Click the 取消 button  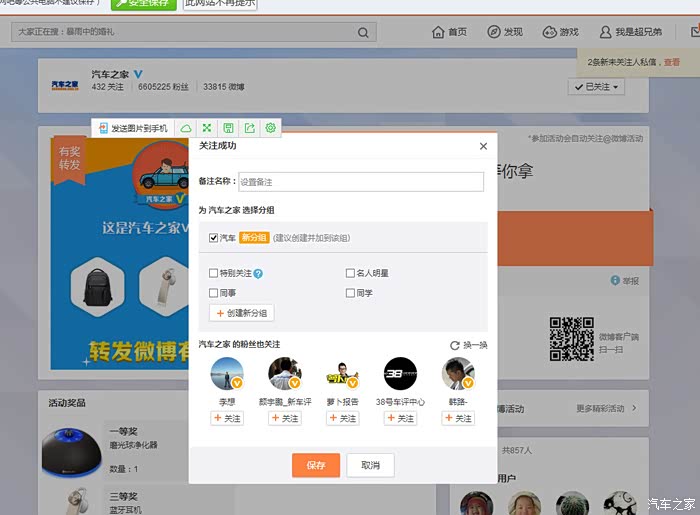click(370, 465)
